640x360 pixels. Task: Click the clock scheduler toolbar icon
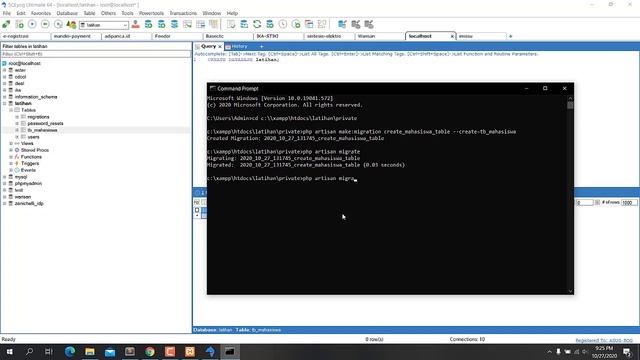click(283, 24)
